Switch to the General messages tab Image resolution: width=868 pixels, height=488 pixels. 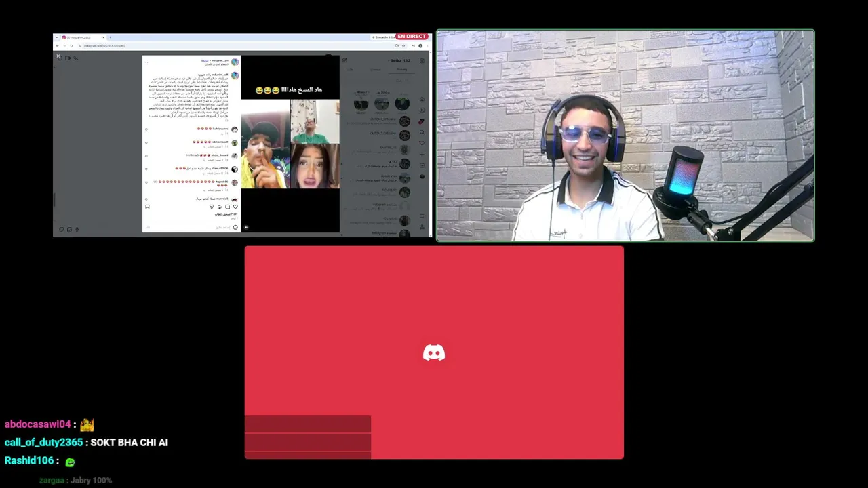tap(375, 69)
